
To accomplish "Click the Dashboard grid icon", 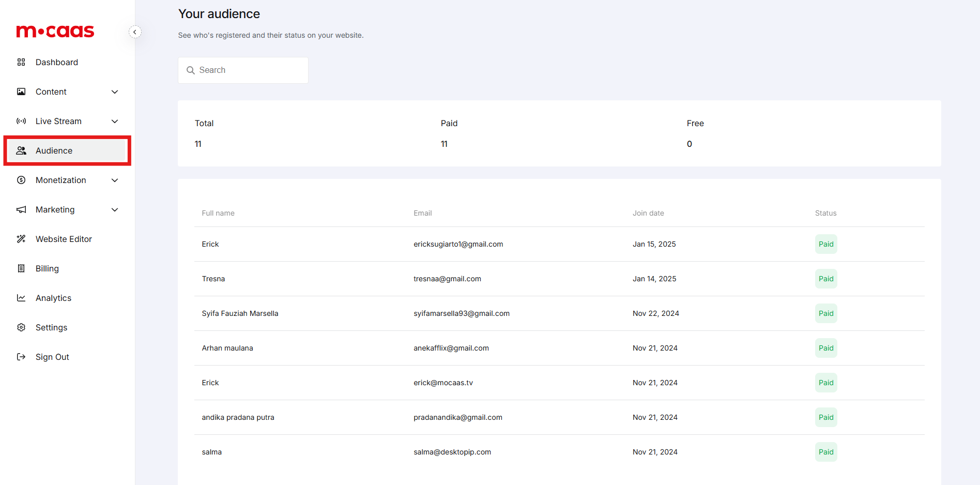I will (21, 62).
